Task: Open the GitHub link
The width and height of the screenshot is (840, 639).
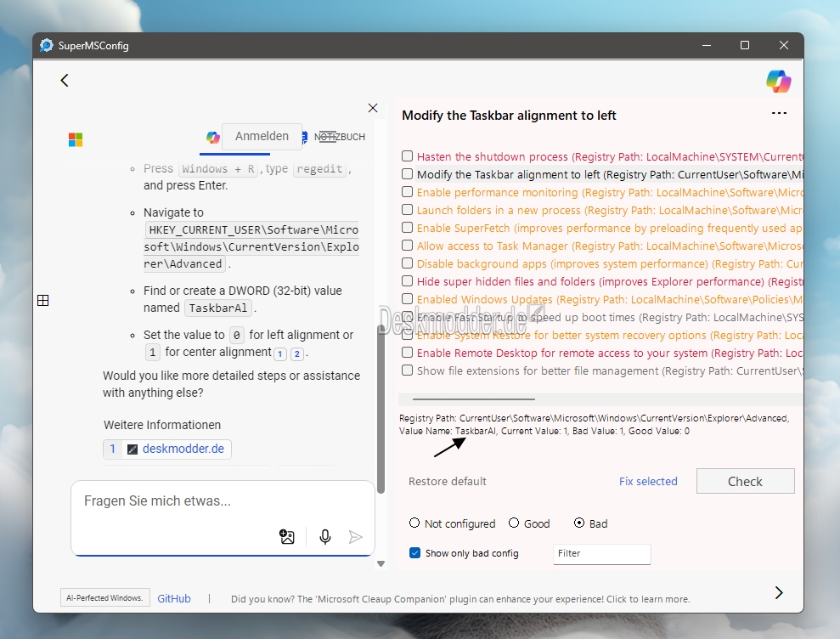Action: click(174, 599)
